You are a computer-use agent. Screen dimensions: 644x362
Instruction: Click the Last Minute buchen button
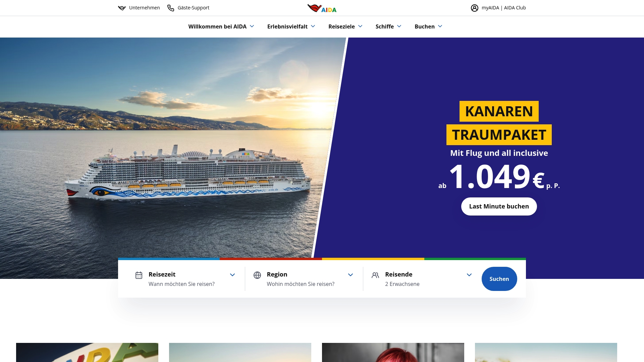499,206
